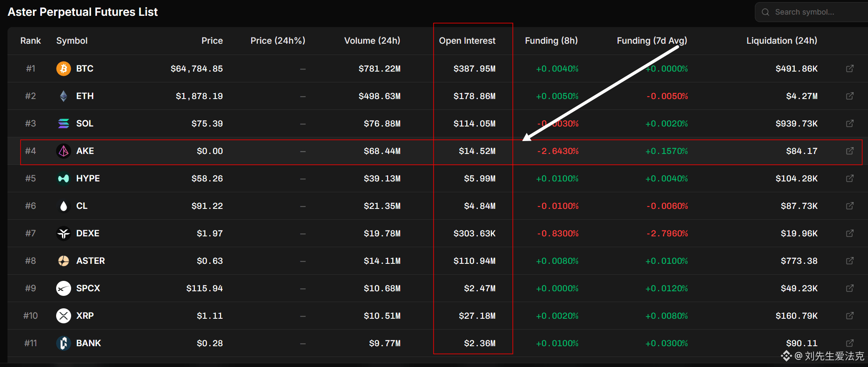The width and height of the screenshot is (868, 367).
Task: Sort by Volume (24h) column header
Action: click(372, 41)
